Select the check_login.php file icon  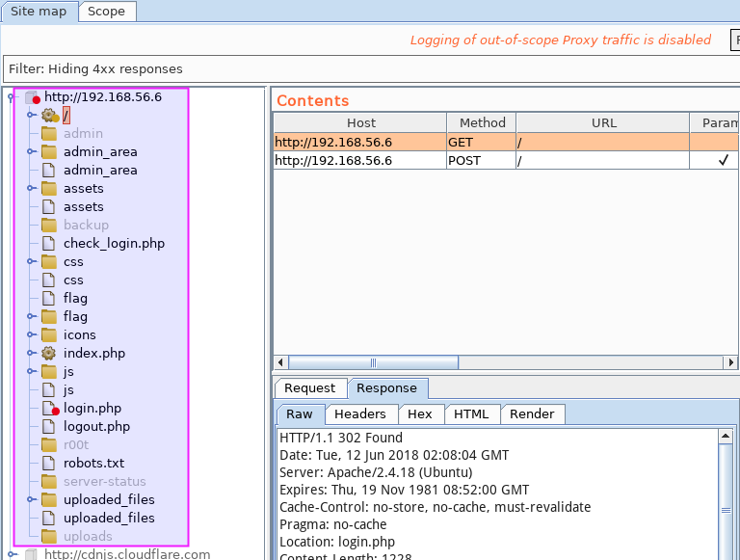click(x=48, y=244)
